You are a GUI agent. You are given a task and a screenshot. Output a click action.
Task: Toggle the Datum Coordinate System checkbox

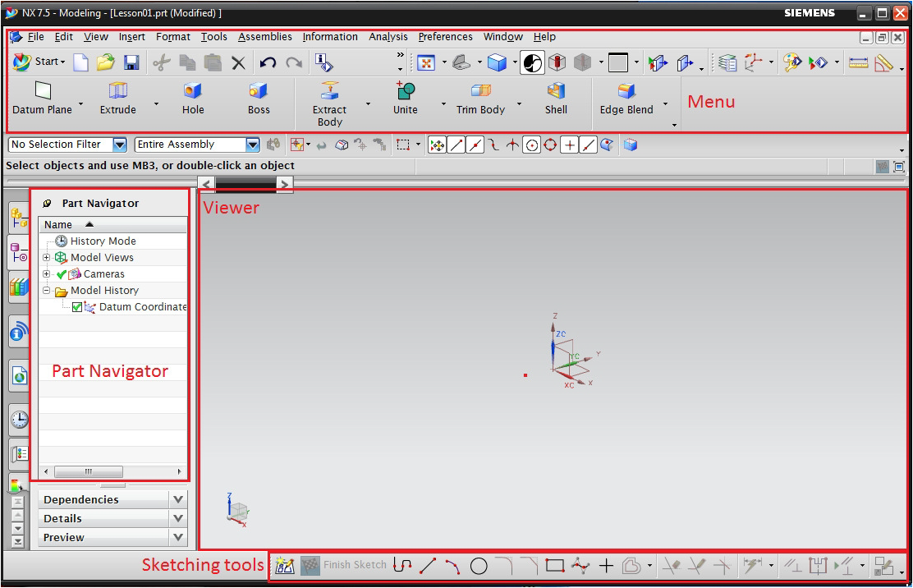point(77,306)
